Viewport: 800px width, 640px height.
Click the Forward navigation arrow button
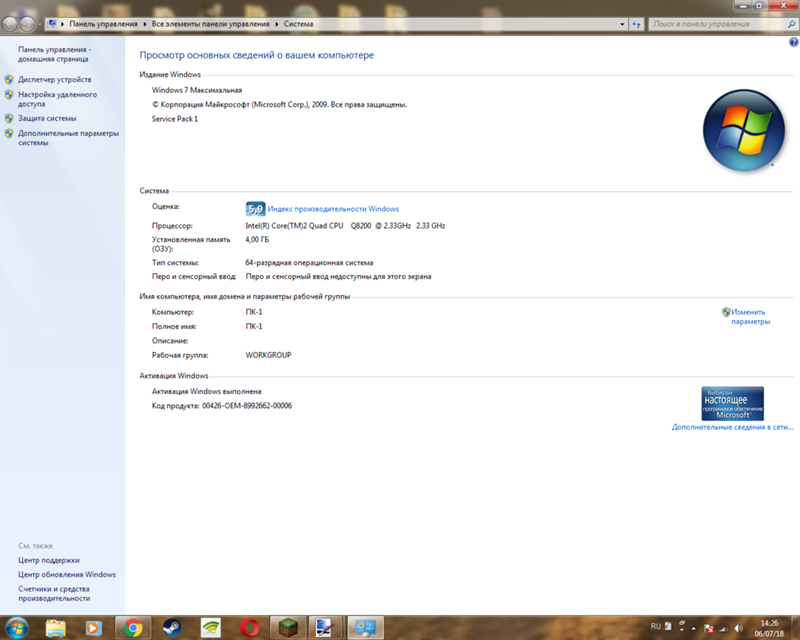click(27, 23)
